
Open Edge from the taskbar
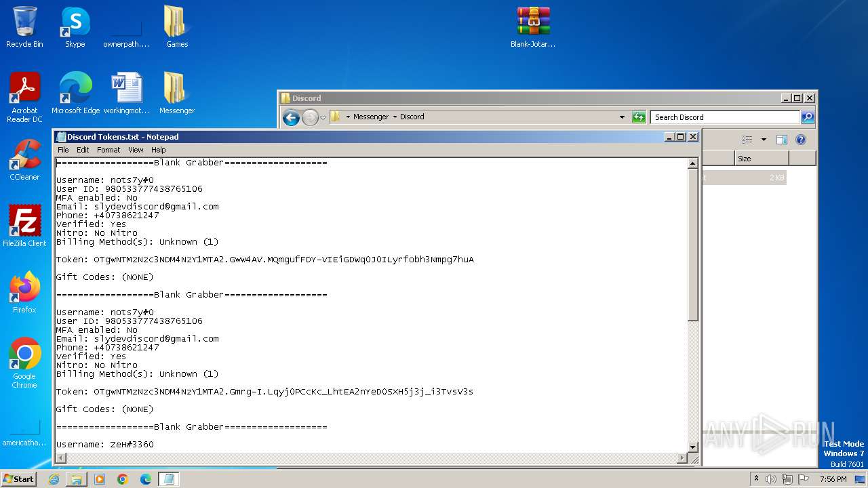coord(146,479)
